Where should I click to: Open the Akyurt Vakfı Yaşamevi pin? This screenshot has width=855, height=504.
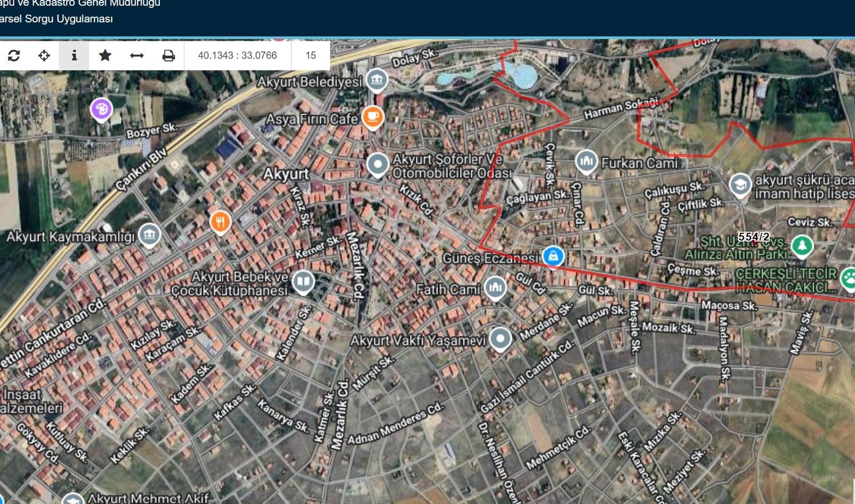pos(500,339)
